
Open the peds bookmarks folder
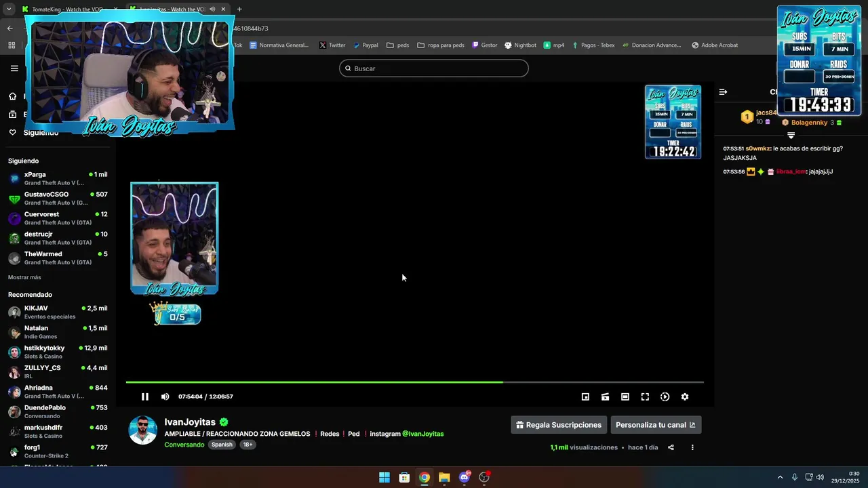coord(398,45)
